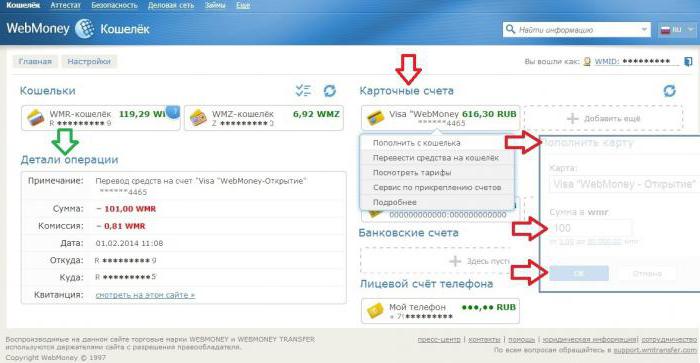Refresh the Кошельки wallets list

point(329,91)
